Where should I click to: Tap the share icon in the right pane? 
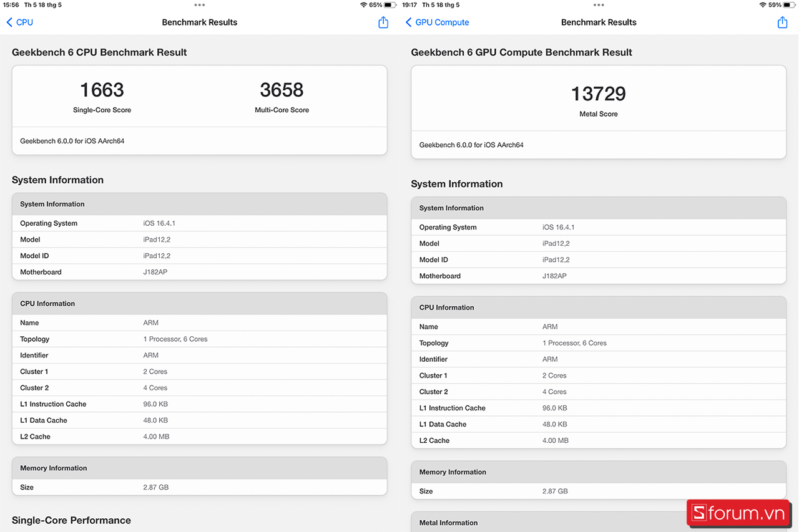pyautogui.click(x=782, y=22)
